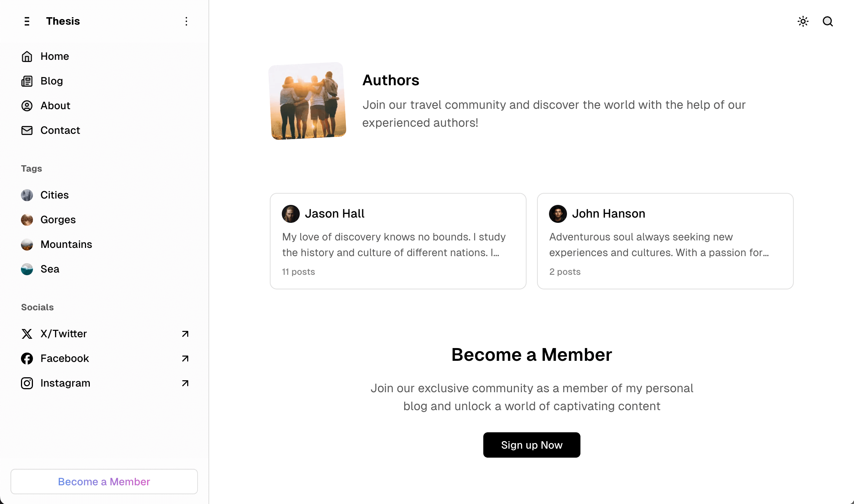
Task: Toggle the sidebar with the hamburger icon
Action: 27,21
